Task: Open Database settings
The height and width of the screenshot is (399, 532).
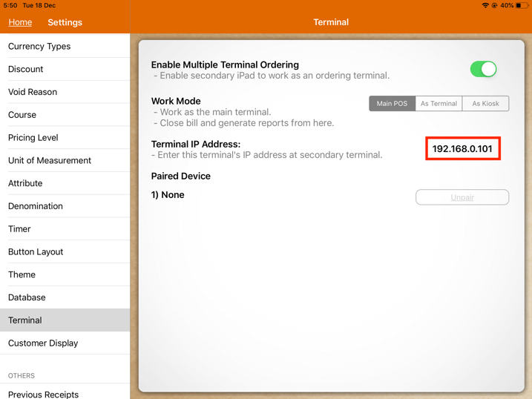Action: tap(65, 297)
